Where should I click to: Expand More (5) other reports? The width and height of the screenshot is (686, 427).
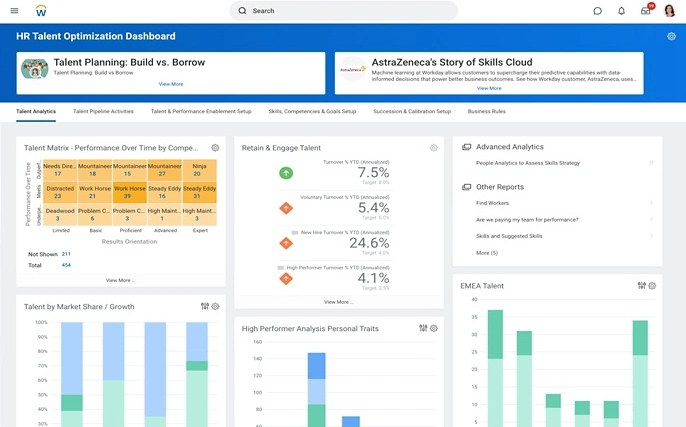click(486, 253)
